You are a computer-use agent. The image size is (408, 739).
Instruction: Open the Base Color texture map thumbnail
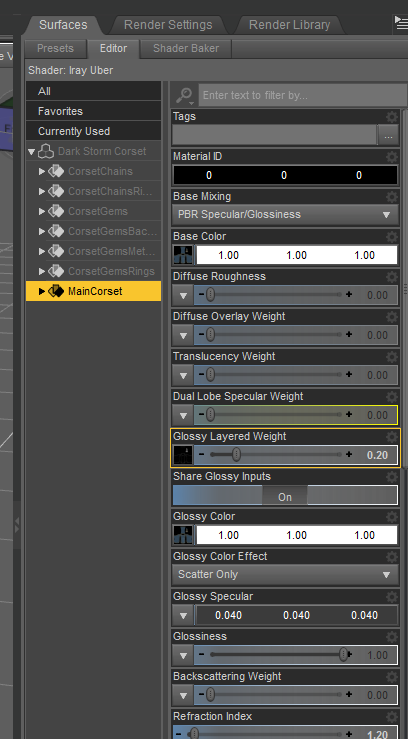(x=183, y=255)
